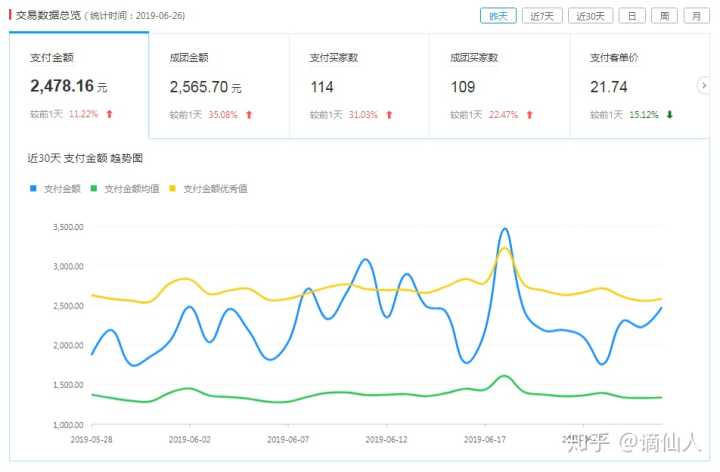The width and height of the screenshot is (720, 472).
Task: Click the 周 granularity button
Action: 663,16
